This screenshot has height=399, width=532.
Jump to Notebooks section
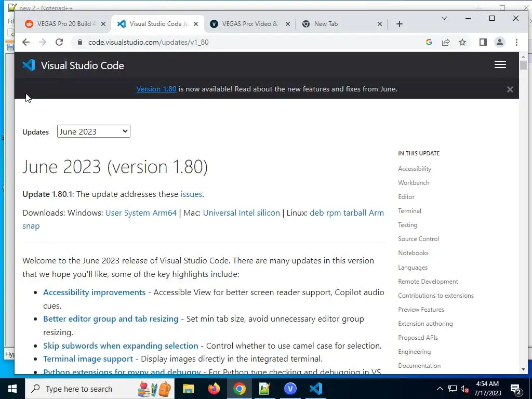click(x=413, y=253)
